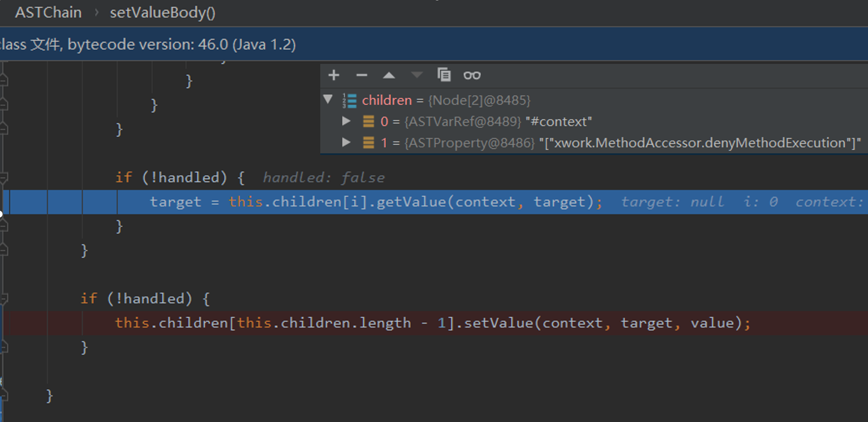Expand element 1 ASTProperty node
Viewport: 868px width, 422px height.
346,143
